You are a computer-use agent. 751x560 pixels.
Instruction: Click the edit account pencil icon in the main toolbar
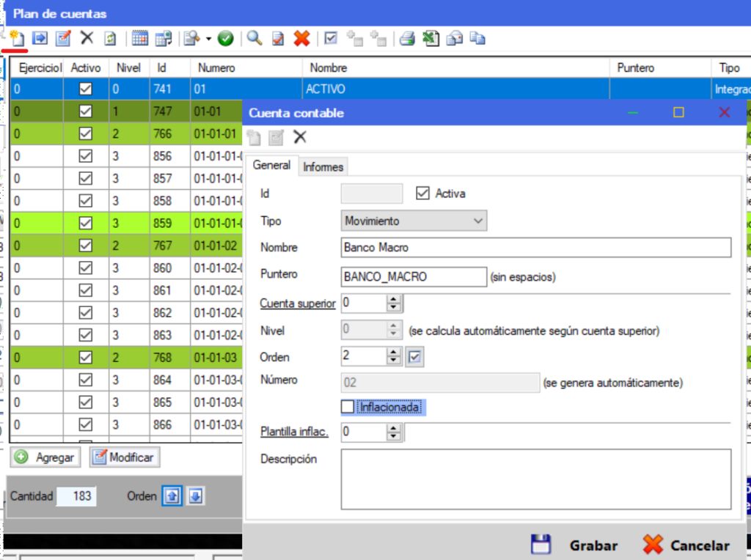click(x=63, y=38)
